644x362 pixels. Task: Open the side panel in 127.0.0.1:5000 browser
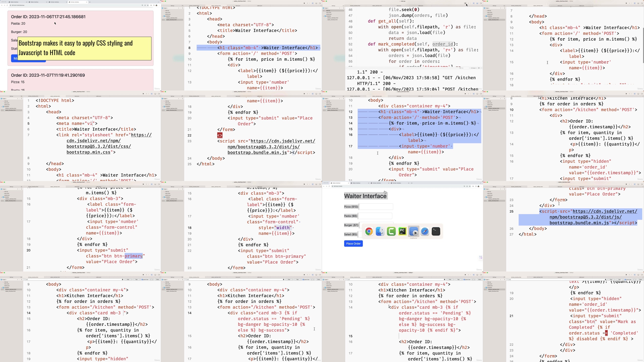click(476, 186)
